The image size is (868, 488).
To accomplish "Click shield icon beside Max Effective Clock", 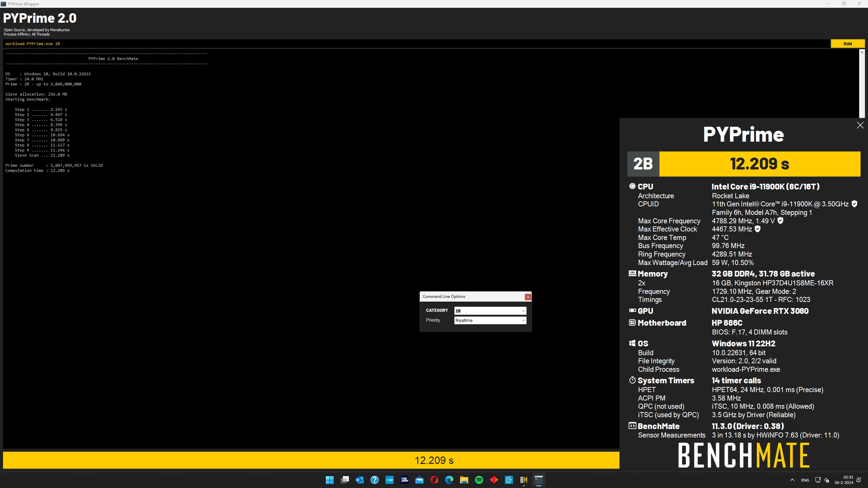I will point(757,229).
